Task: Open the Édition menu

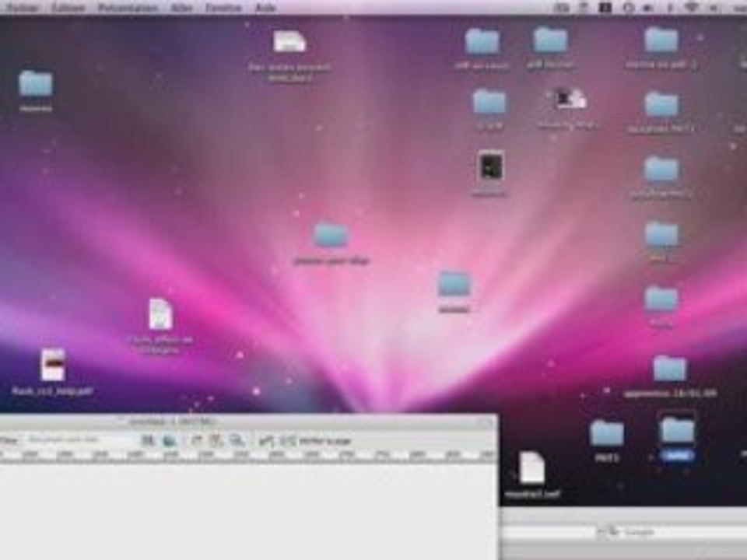Action: [68, 8]
